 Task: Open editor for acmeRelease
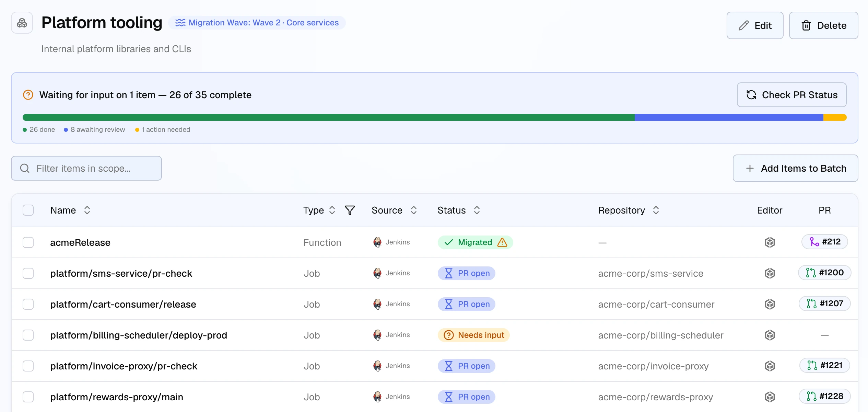click(x=770, y=242)
